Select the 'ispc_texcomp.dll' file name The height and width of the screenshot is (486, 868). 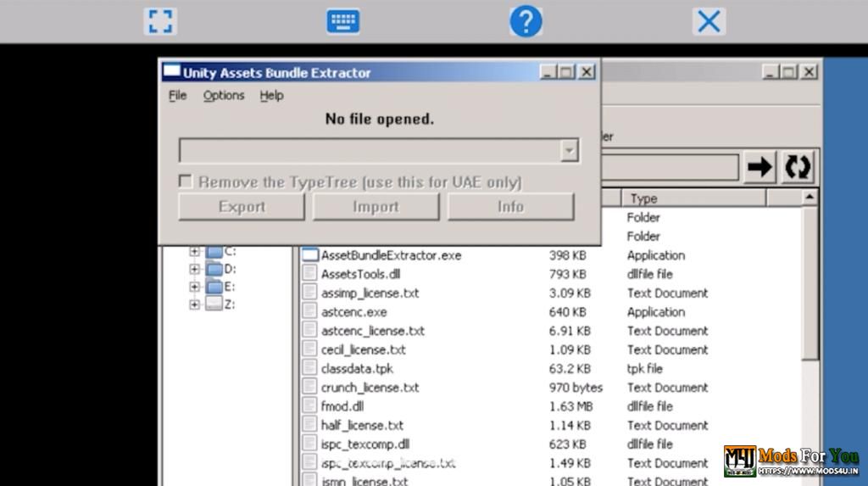365,444
